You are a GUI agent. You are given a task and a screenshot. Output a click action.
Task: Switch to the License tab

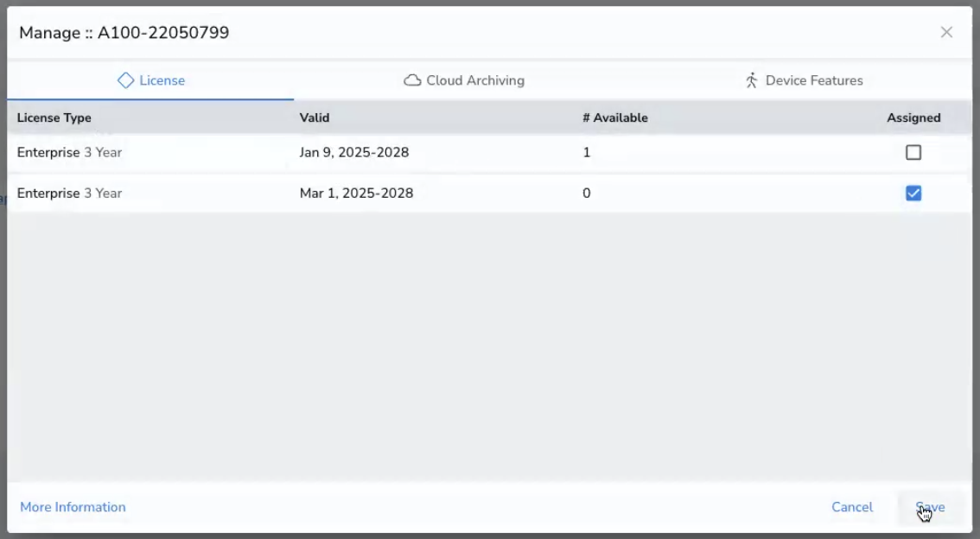(150, 80)
